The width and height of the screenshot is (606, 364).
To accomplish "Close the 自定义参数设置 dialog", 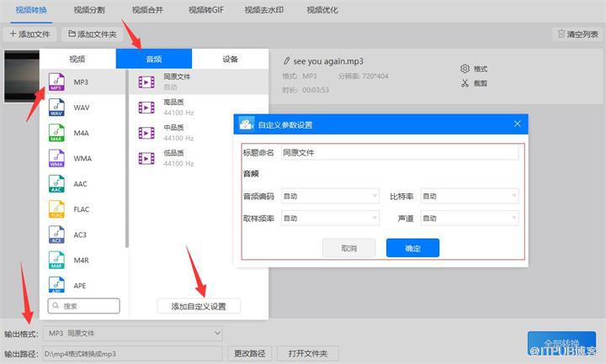I will point(518,124).
